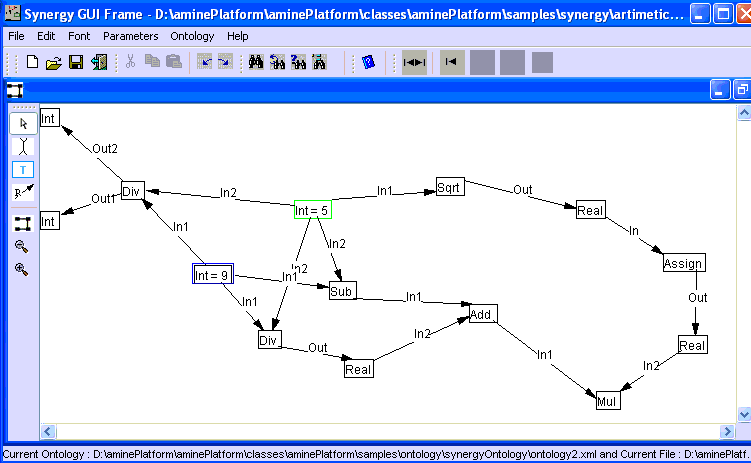Screen dimensions: 751x463
Task: Select the arrow pointer tool
Action: click(x=23, y=124)
